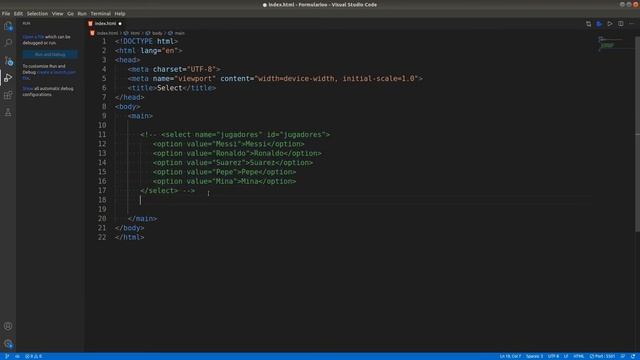
Task: Open the Testing flask icon view
Action: 8,112
